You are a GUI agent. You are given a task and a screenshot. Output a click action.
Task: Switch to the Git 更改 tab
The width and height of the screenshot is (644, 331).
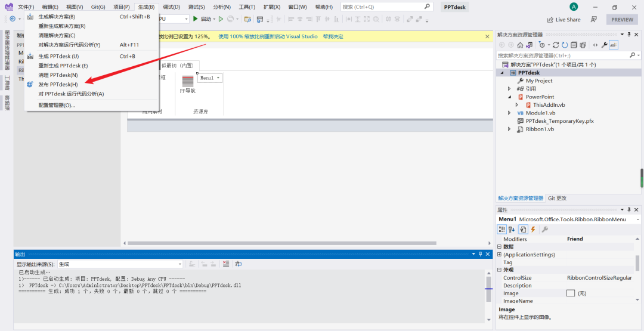[x=557, y=198]
